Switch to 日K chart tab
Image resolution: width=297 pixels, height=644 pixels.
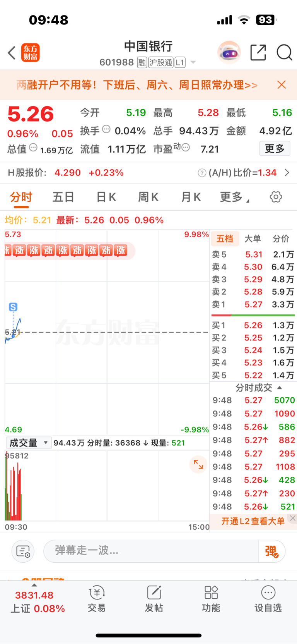click(106, 197)
